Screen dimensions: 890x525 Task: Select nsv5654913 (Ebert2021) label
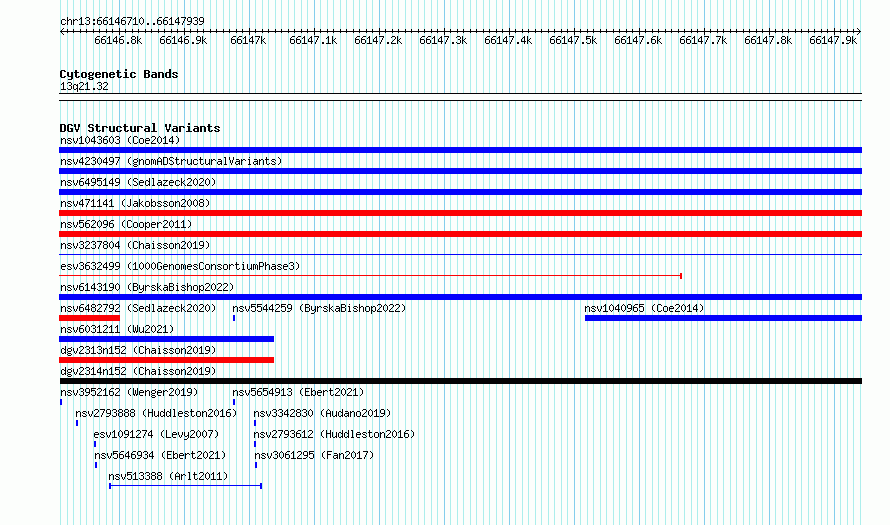click(x=298, y=392)
